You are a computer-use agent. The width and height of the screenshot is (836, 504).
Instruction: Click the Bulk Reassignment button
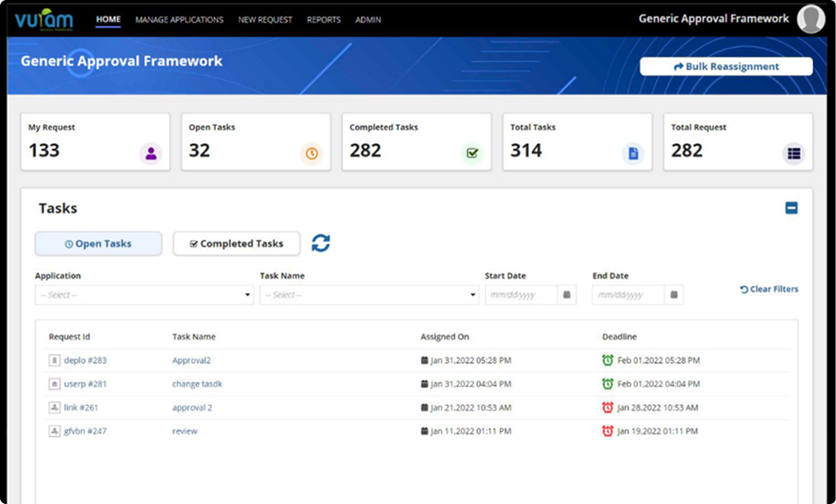pyautogui.click(x=726, y=66)
